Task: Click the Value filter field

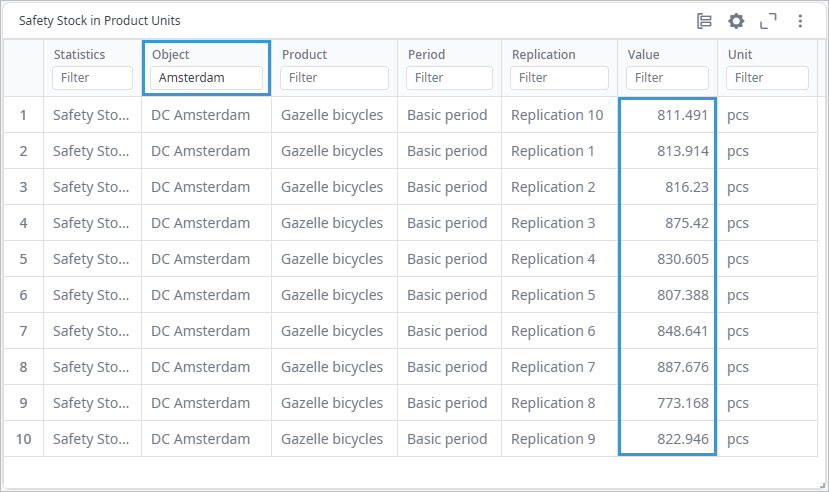Action: (x=667, y=78)
